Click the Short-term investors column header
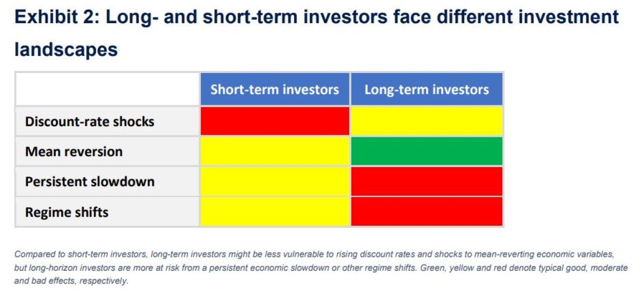The width and height of the screenshot is (644, 296). (x=275, y=89)
